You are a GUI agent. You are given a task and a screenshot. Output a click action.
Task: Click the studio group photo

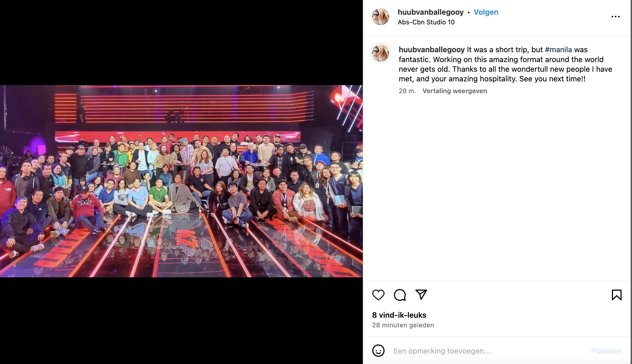click(x=181, y=181)
